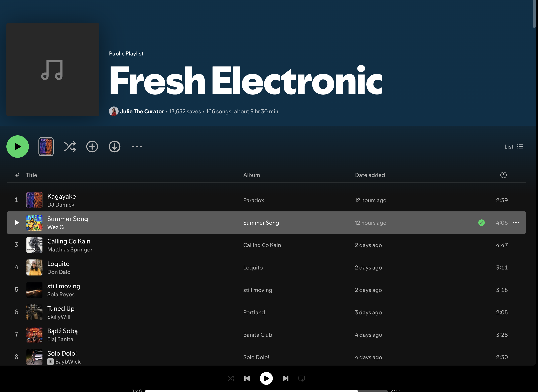Screen dimensions: 538x392
Task: Click the duration clock column header icon
Action: pyautogui.click(x=503, y=175)
